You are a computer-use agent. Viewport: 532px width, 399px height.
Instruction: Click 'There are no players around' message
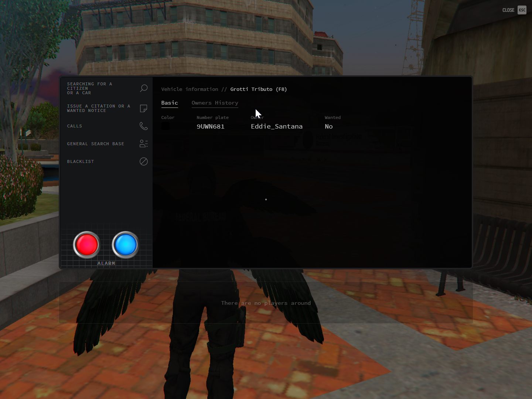click(x=266, y=303)
